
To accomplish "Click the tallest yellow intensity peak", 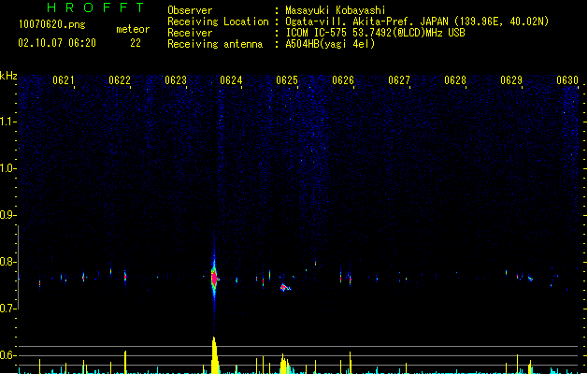I will coord(214,355).
